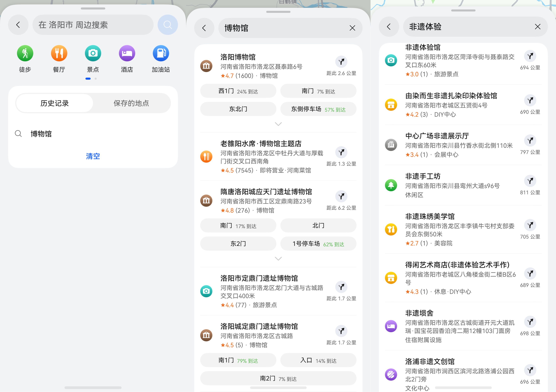Select 南2门 7% 到达 chip
This screenshot has height=392, width=556.
[278, 378]
